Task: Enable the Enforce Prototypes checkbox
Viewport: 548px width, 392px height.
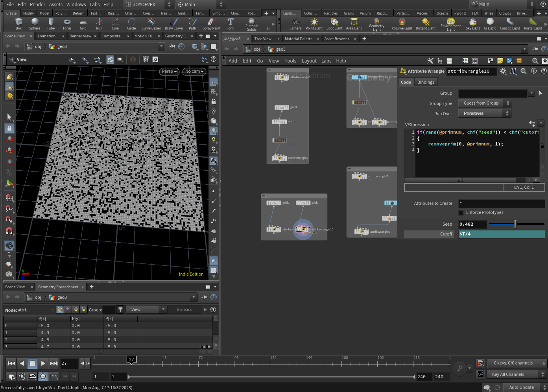Action: 461,213
